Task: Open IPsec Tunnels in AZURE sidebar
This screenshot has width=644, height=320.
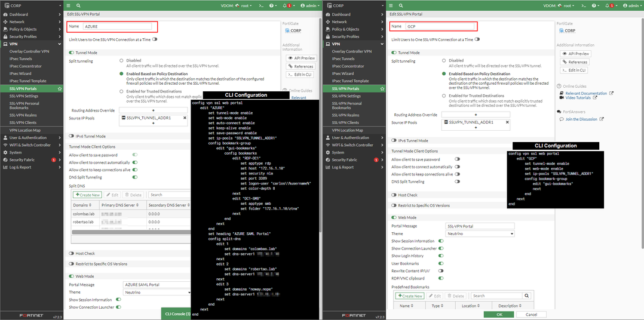Action: (20, 59)
